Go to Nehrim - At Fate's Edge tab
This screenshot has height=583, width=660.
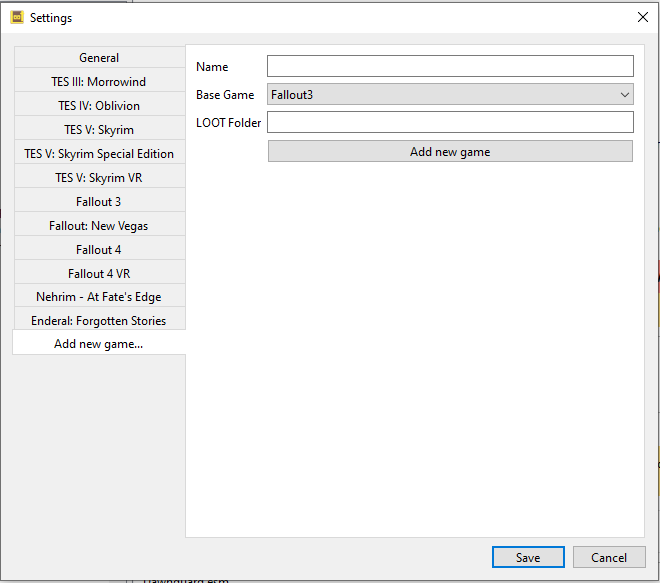[99, 297]
